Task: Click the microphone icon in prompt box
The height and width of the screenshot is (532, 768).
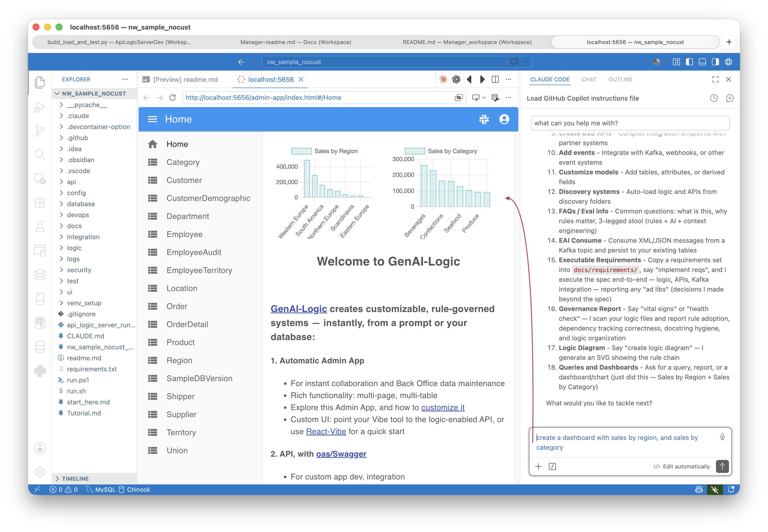Action: point(722,437)
